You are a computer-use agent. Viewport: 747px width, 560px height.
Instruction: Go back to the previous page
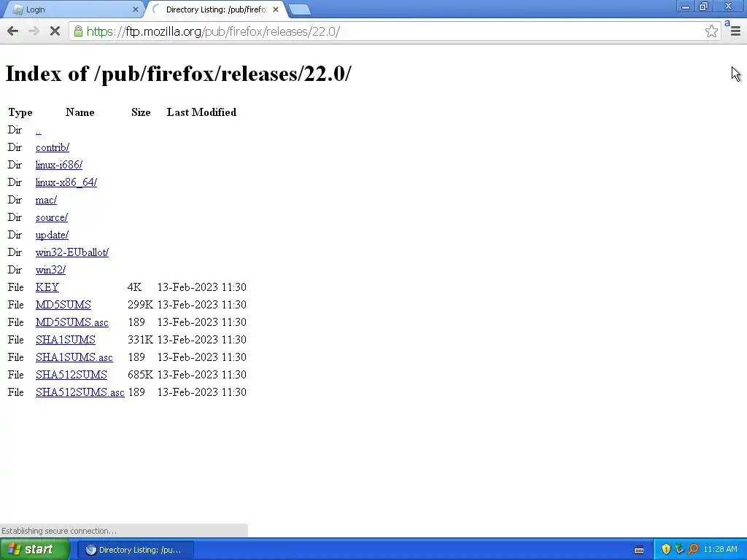click(13, 31)
